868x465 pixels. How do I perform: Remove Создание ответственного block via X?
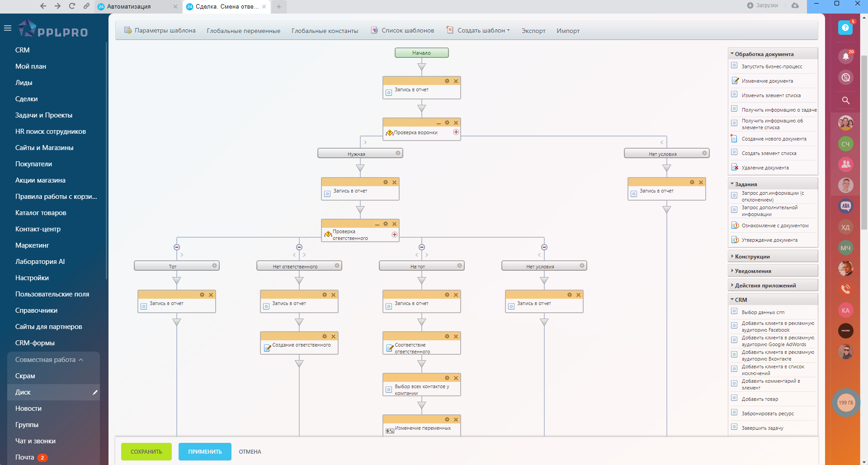(x=333, y=336)
